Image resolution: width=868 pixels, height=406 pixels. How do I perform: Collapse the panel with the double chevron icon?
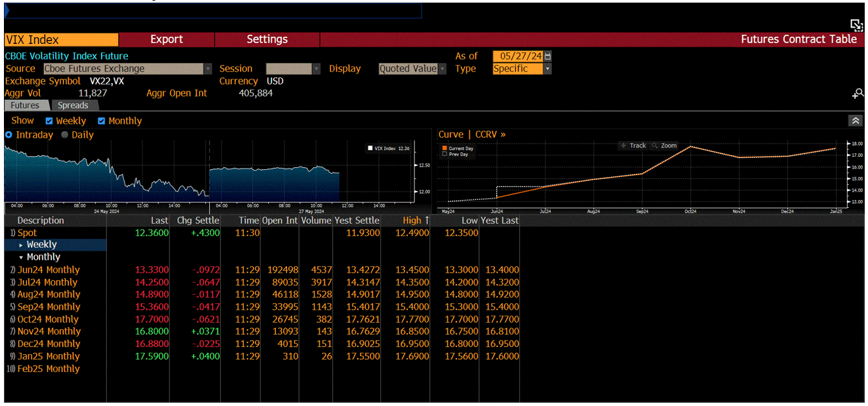point(856,120)
